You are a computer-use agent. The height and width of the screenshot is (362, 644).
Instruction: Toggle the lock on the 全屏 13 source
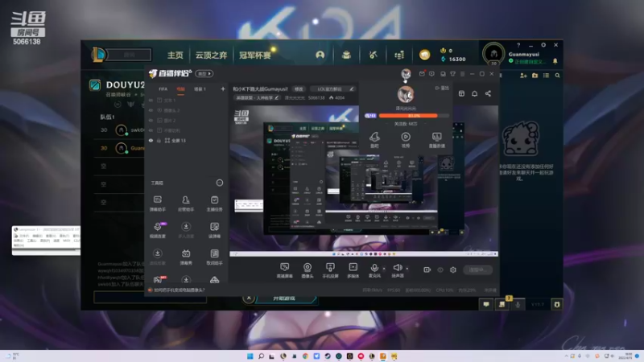click(159, 140)
